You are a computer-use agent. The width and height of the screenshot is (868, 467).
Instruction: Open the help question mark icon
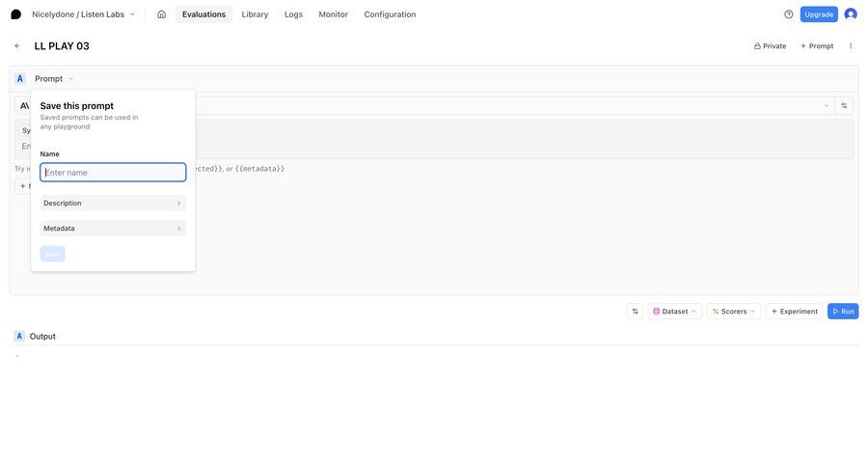[788, 14]
